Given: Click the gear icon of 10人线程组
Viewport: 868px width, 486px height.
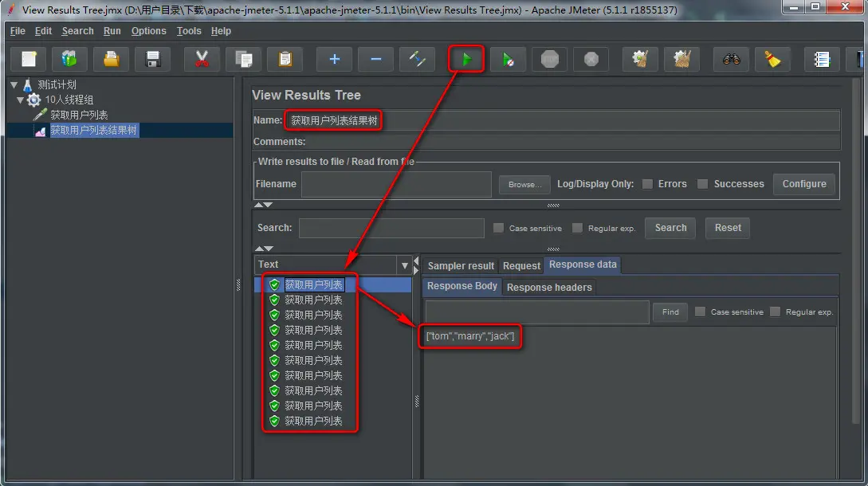Looking at the screenshot, I should coord(33,100).
